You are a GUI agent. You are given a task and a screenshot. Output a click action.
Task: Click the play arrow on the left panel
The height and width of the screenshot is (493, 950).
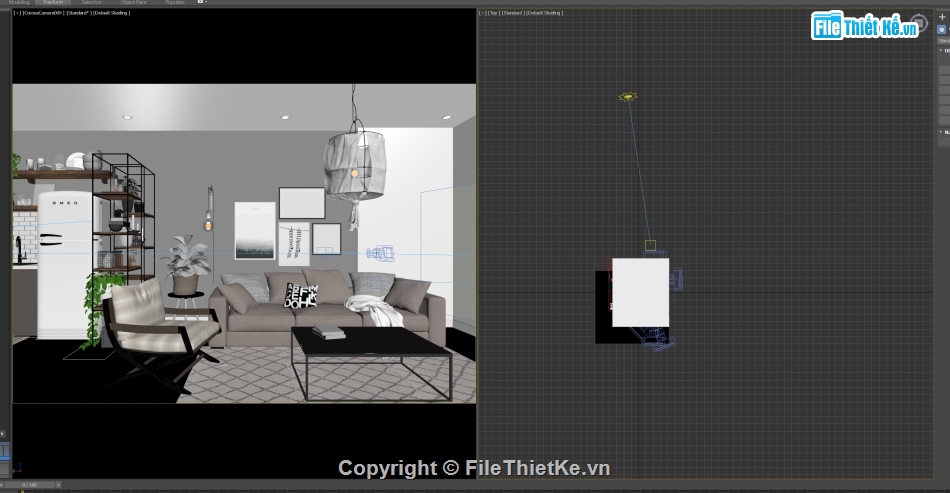[2, 434]
